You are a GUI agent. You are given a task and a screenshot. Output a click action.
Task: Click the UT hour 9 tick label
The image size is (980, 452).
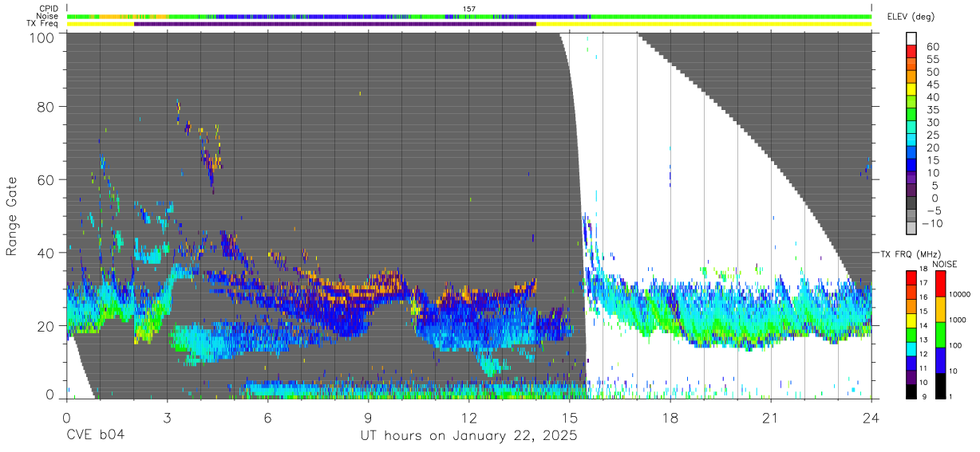point(368,419)
